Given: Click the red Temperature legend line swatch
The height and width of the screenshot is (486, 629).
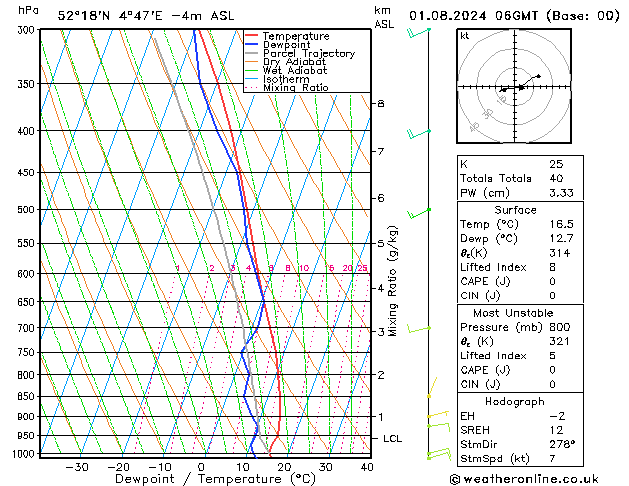Looking at the screenshot, I should pos(251,35).
